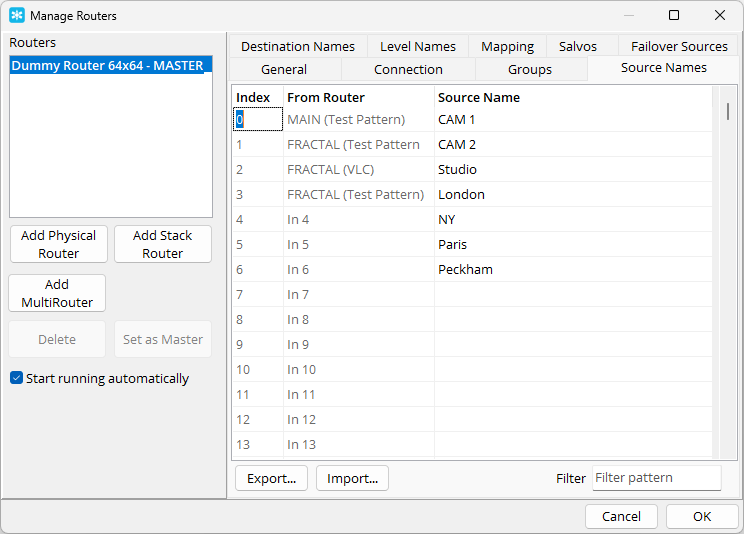744x534 pixels.
Task: Click the empty source name cell for In 8
Action: click(573, 319)
